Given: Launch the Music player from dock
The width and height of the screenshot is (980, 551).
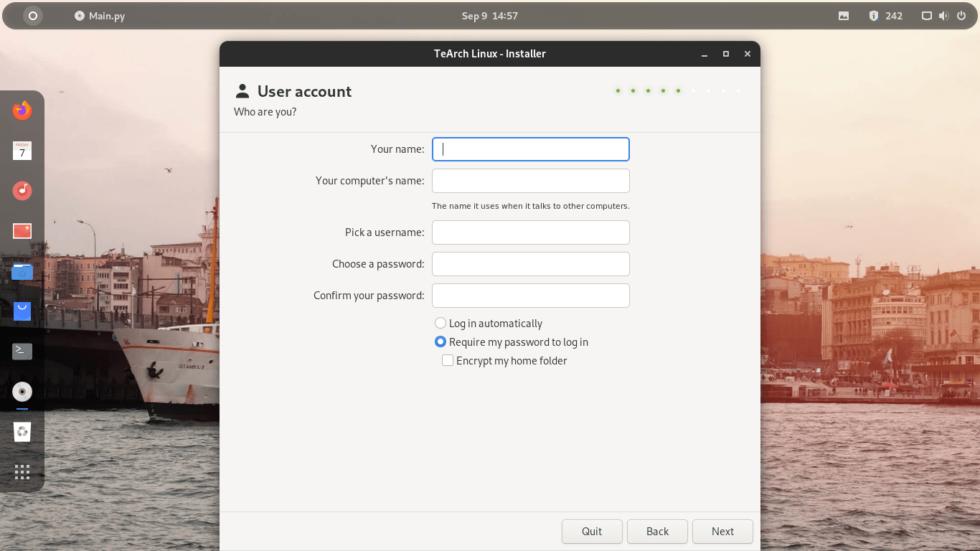Looking at the screenshot, I should pyautogui.click(x=22, y=191).
